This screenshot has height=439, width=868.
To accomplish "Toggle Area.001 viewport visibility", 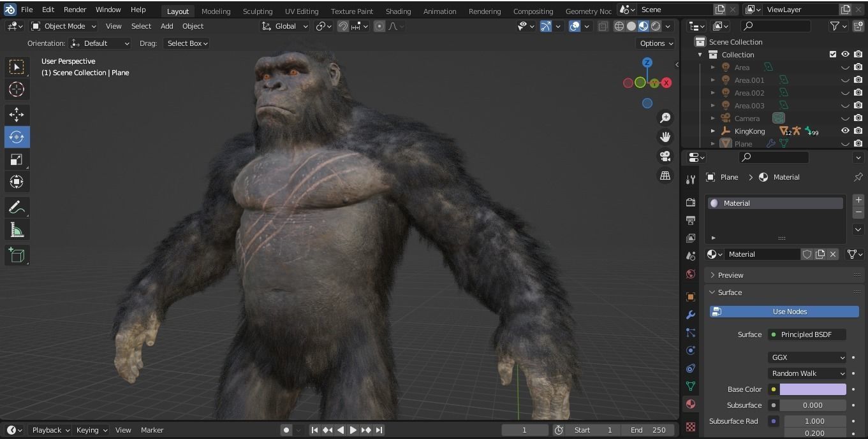I will point(845,80).
